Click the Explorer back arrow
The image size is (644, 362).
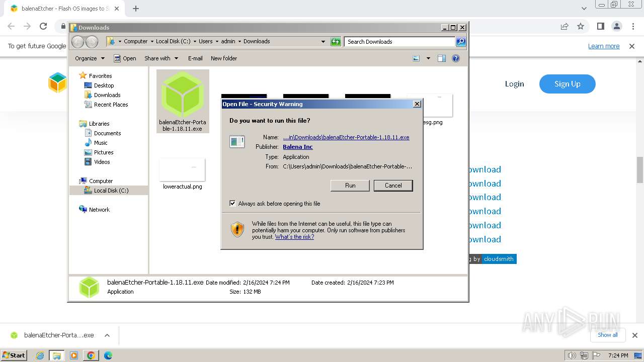pos(78,42)
